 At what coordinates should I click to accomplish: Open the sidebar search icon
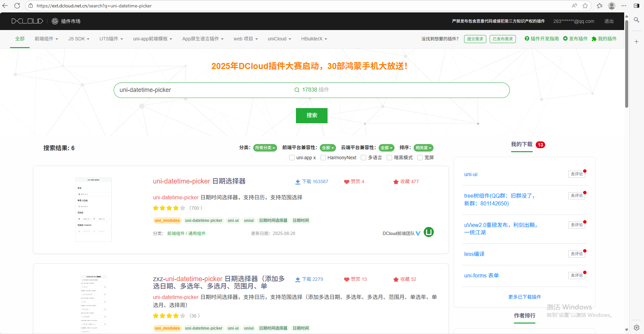tap(637, 20)
